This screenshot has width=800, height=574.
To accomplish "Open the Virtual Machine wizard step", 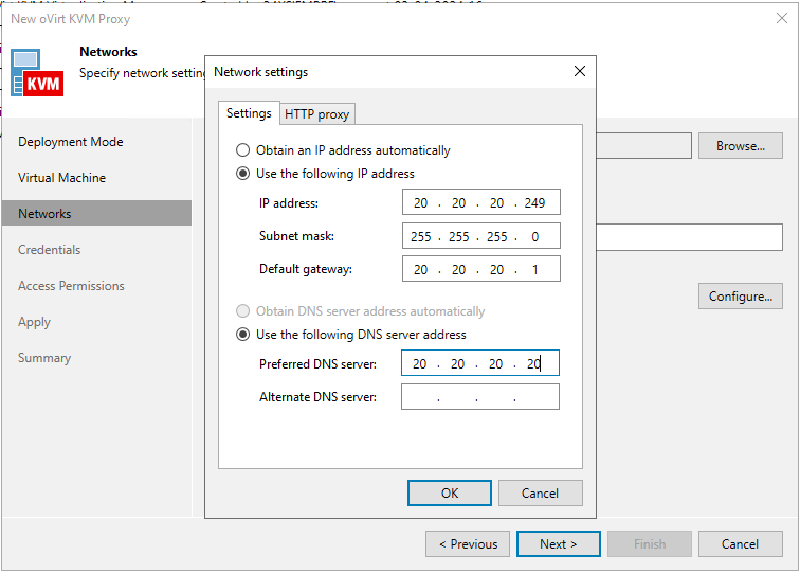I will [62, 178].
